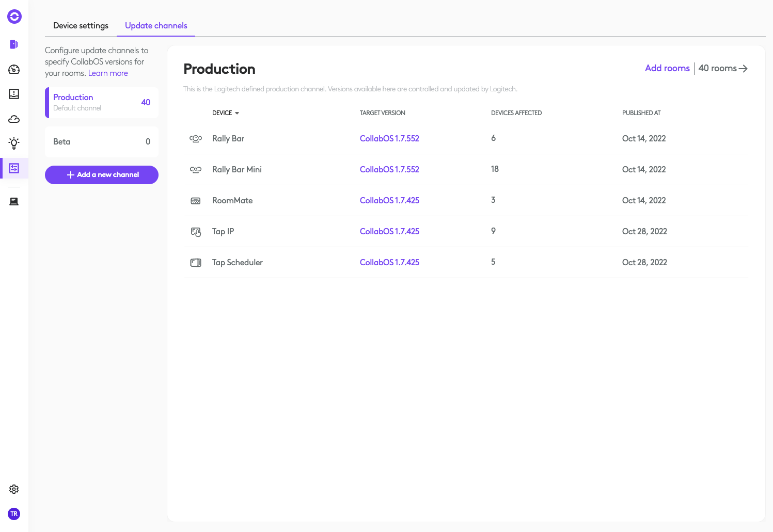
Task: Click the PUBLISHED AT column header
Action: click(x=641, y=113)
